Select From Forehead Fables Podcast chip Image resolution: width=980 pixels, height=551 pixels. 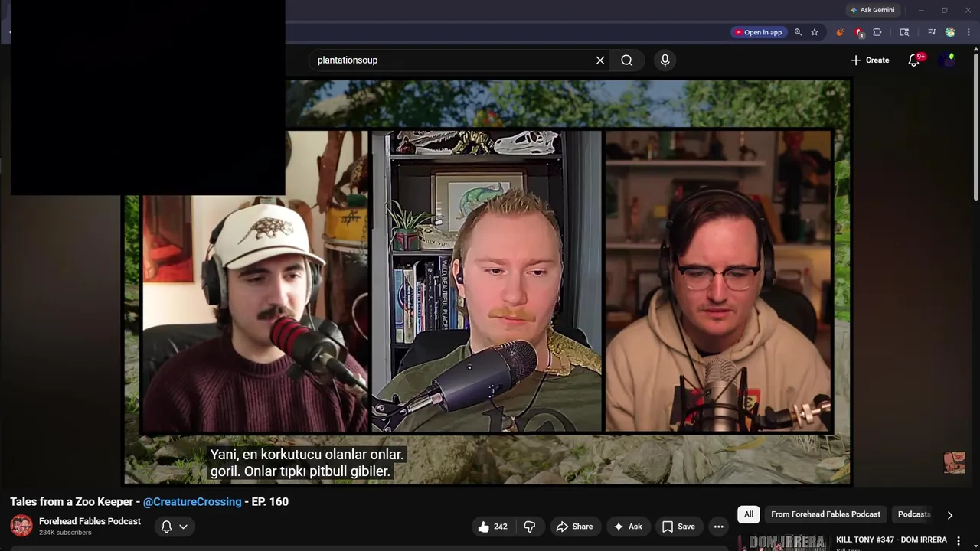825,514
